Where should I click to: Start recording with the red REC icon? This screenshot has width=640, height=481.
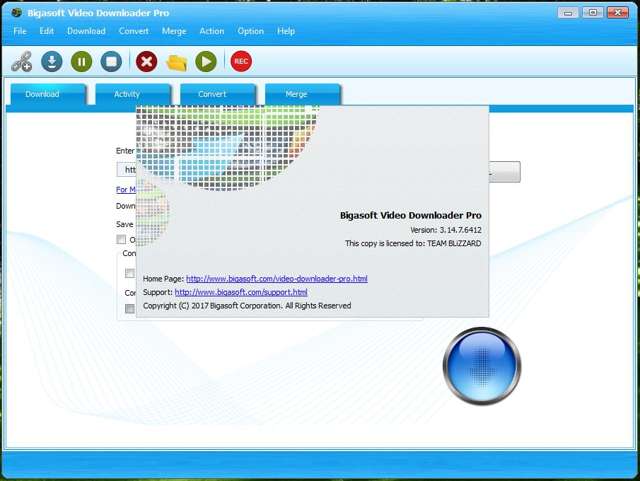[241, 61]
